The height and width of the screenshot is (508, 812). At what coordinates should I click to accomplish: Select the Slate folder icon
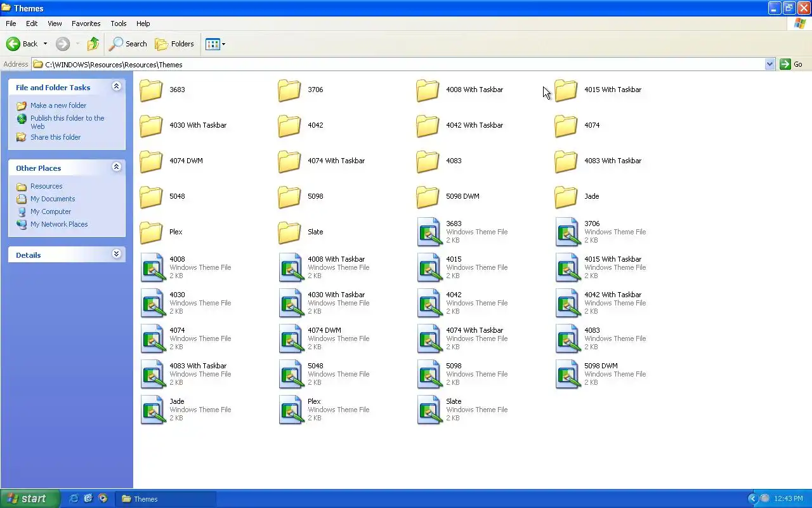click(x=289, y=232)
